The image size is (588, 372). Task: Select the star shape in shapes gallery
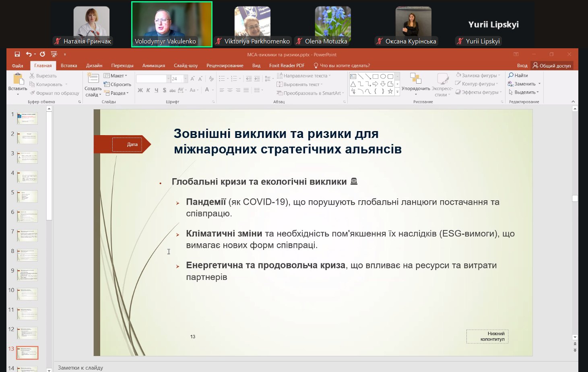(x=390, y=91)
